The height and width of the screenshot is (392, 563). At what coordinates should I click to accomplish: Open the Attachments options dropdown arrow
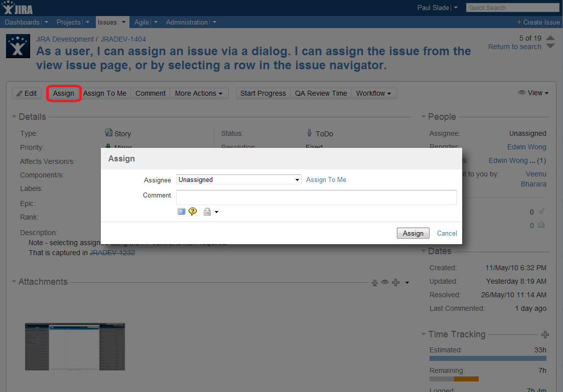pos(407,283)
